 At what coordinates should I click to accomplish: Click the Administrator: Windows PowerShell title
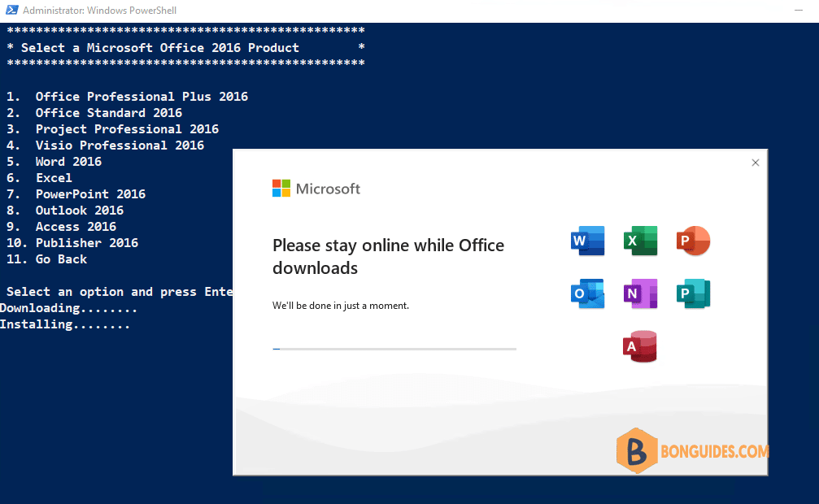click(99, 11)
